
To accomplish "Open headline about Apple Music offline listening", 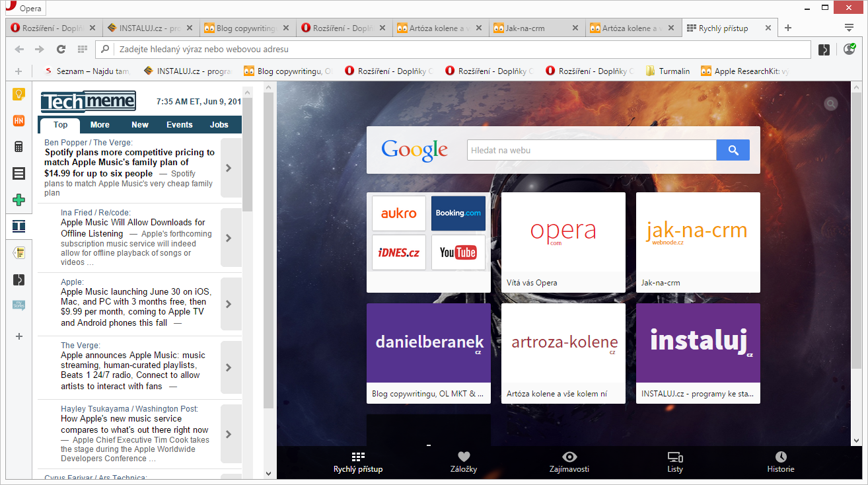I will (133, 228).
